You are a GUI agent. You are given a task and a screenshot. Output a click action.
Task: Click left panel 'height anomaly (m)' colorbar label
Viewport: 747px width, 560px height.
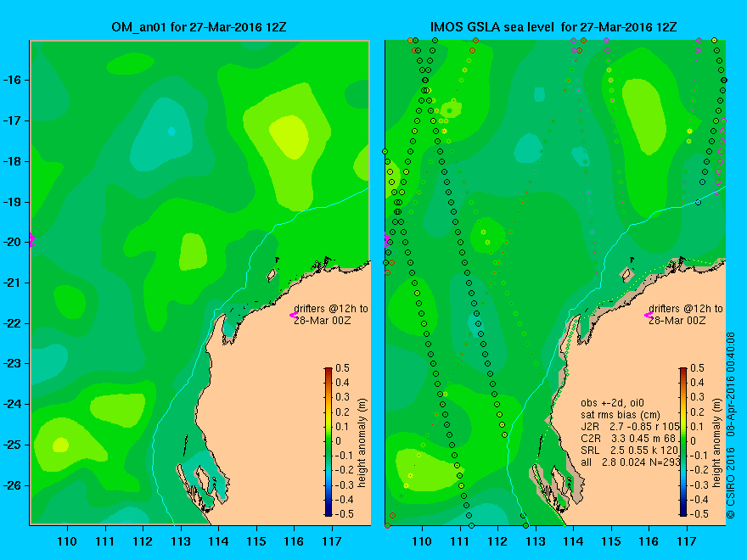[x=362, y=443]
